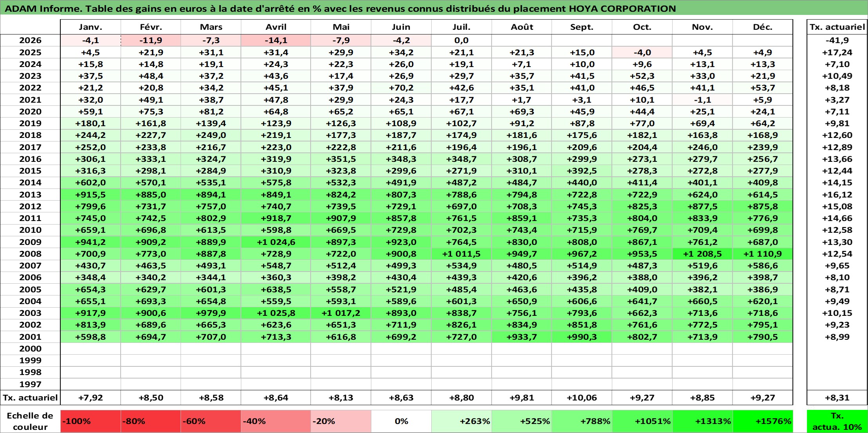Select the -20% light pink scale swatch
The image size is (868, 433).
(341, 421)
